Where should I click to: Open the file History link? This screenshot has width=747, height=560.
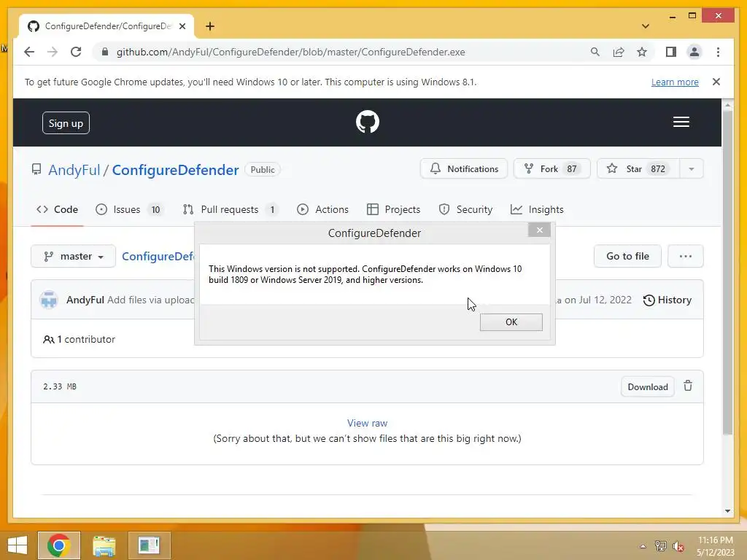[667, 300]
